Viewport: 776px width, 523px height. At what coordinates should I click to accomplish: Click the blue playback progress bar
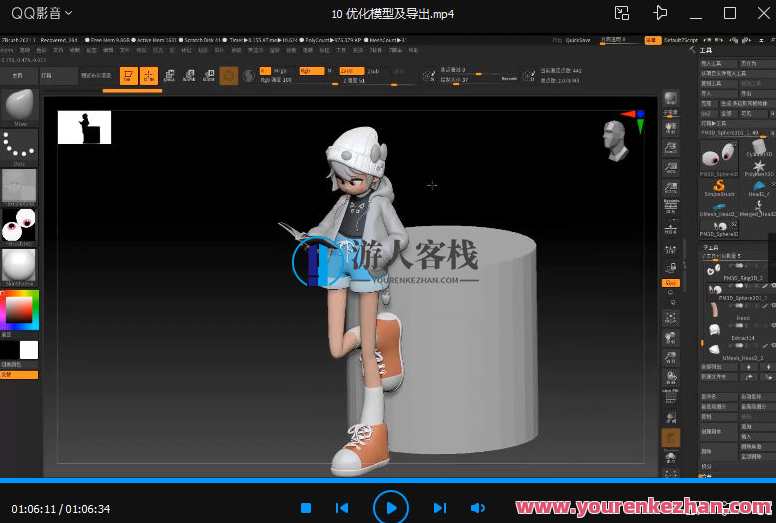click(x=388, y=480)
